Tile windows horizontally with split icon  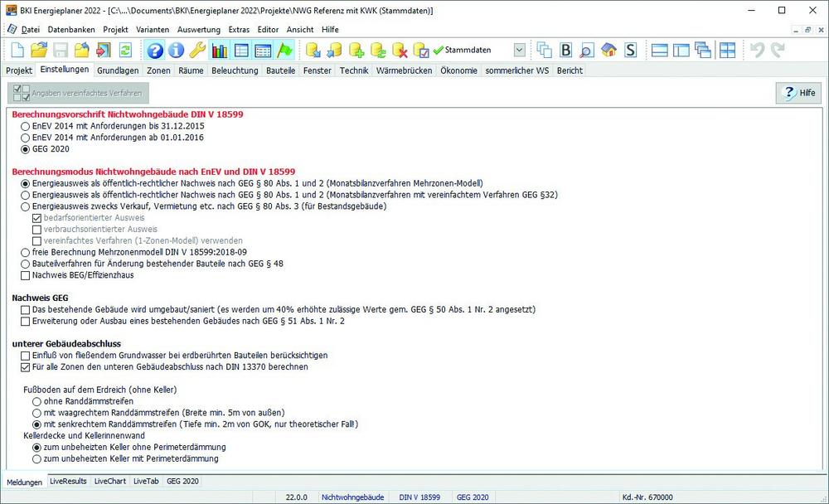tap(659, 51)
